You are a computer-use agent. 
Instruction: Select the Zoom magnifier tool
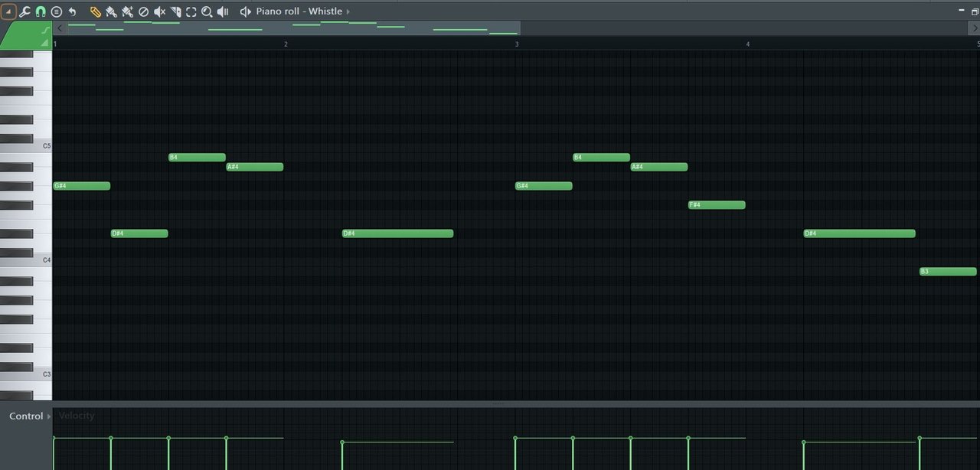pyautogui.click(x=207, y=11)
